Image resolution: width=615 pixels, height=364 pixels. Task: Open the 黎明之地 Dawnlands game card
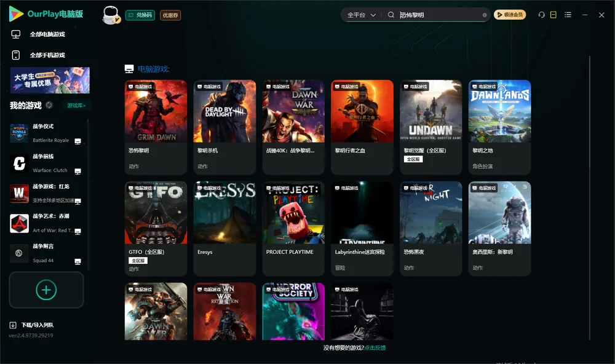(x=499, y=127)
